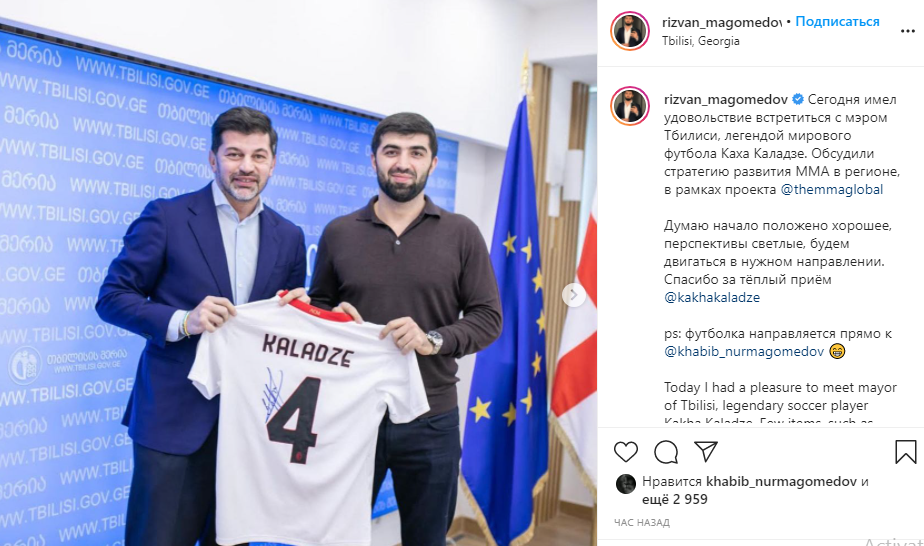924x546 pixels.
Task: Open khabib_nurmagomedov from the likes line
Action: [781, 482]
